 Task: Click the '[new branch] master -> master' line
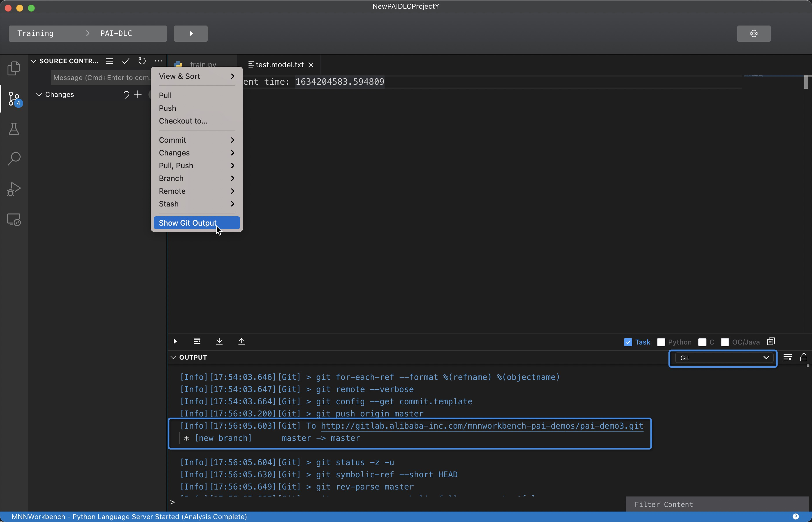pos(272,438)
